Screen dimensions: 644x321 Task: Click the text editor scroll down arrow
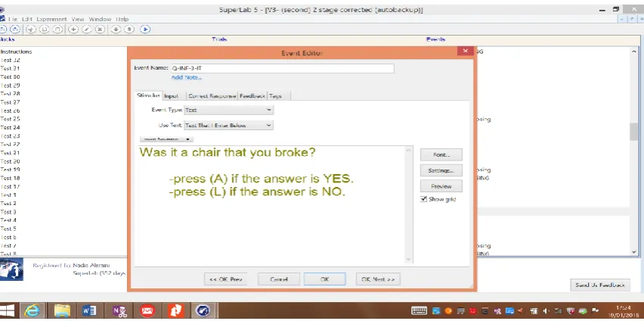click(x=409, y=260)
